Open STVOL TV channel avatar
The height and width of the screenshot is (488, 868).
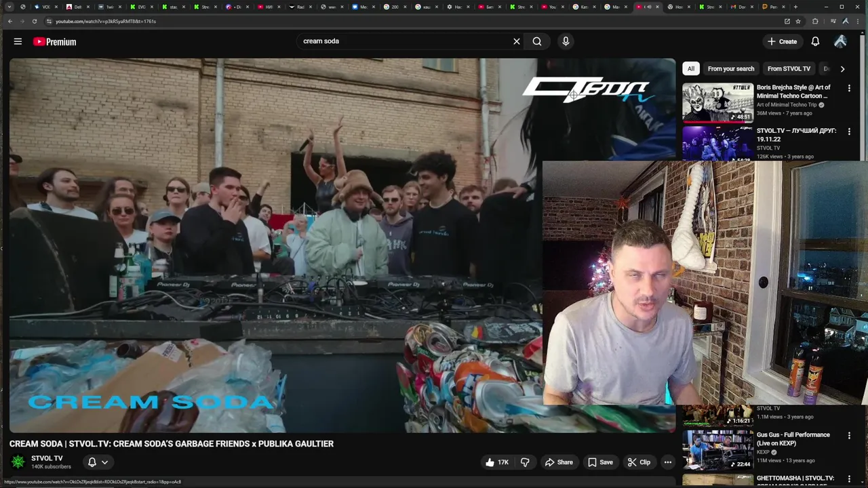18,462
